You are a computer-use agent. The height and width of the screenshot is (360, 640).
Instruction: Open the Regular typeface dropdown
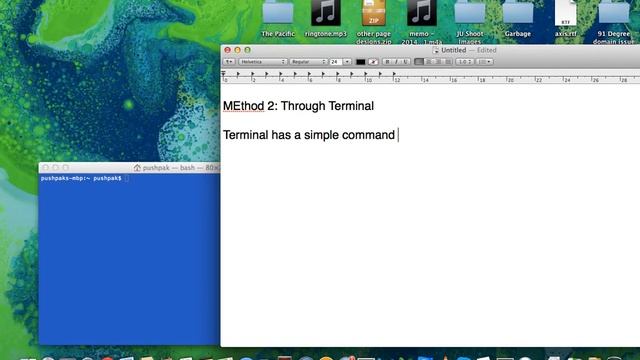click(308, 62)
